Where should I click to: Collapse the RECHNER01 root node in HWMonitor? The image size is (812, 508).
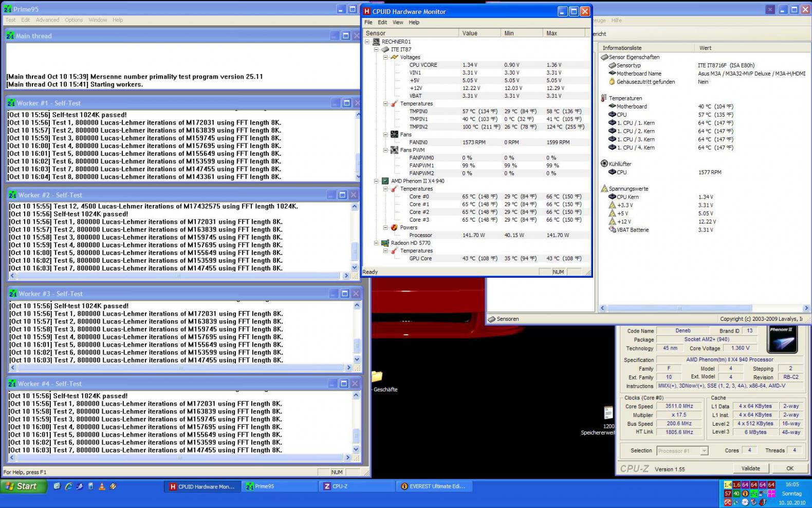367,42
